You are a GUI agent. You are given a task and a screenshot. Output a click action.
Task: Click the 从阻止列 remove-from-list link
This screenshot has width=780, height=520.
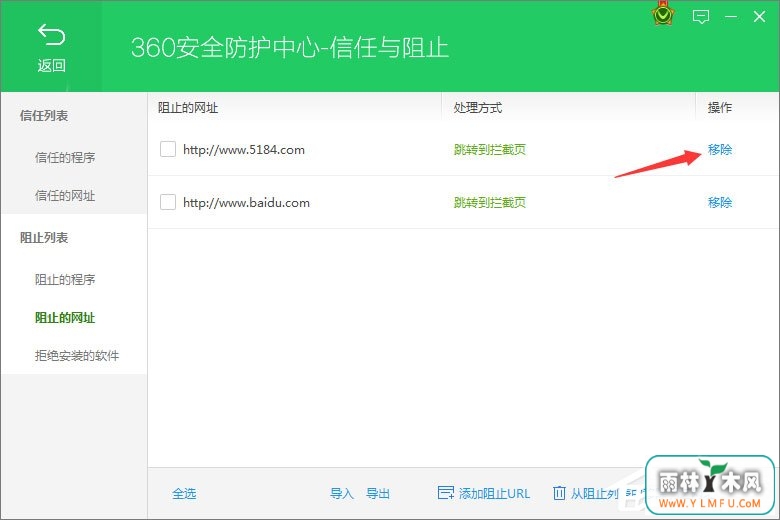click(x=594, y=494)
